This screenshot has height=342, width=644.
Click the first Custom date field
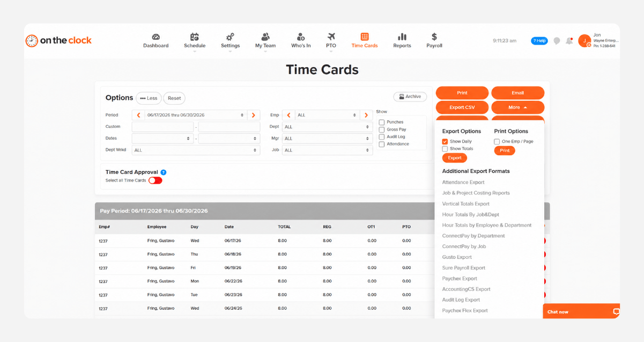point(162,127)
